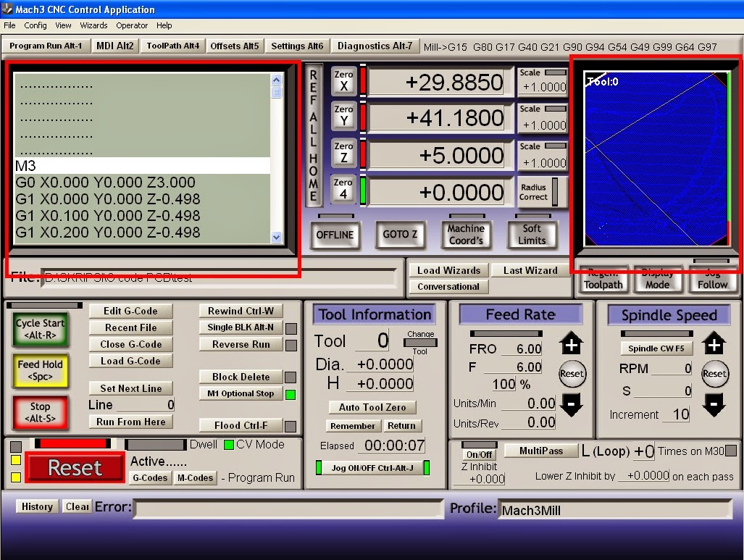Toggle Soft Limits

532,235
